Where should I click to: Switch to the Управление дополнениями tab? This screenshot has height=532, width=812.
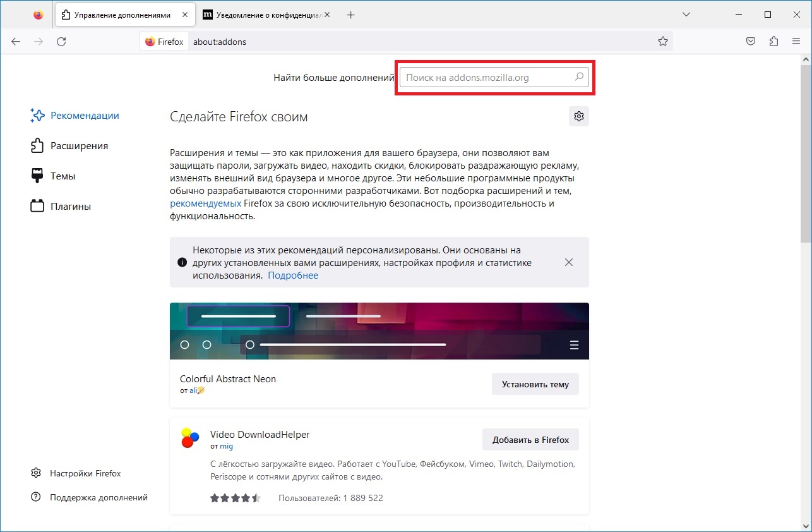point(124,15)
